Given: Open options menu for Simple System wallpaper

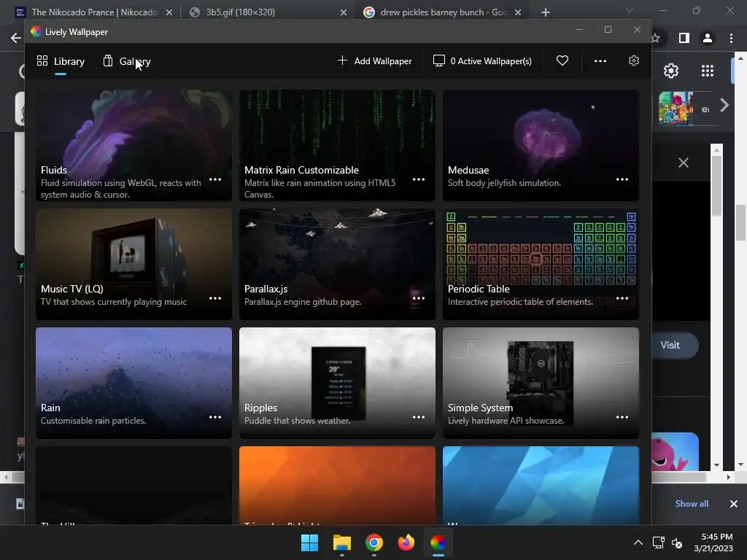Looking at the screenshot, I should click(x=622, y=417).
